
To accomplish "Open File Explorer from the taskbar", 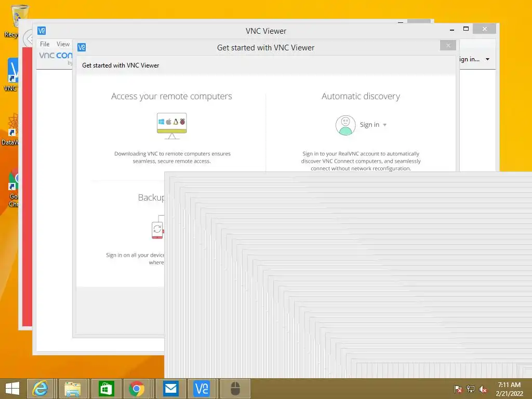I will (x=72, y=389).
